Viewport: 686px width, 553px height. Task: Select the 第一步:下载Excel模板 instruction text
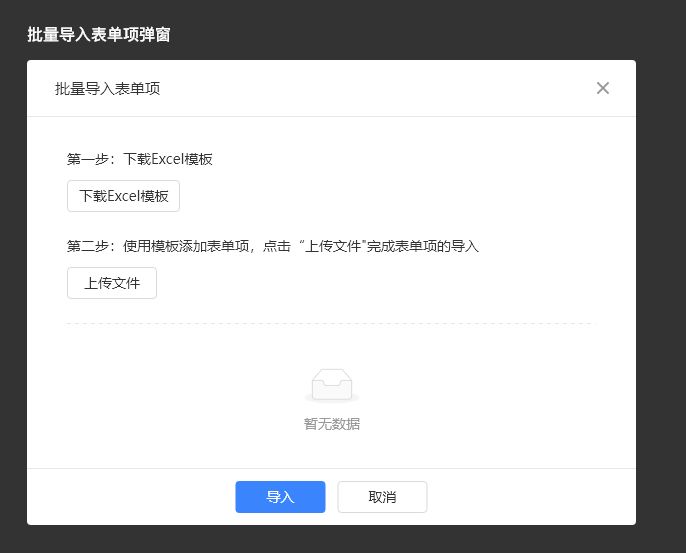click(140, 159)
